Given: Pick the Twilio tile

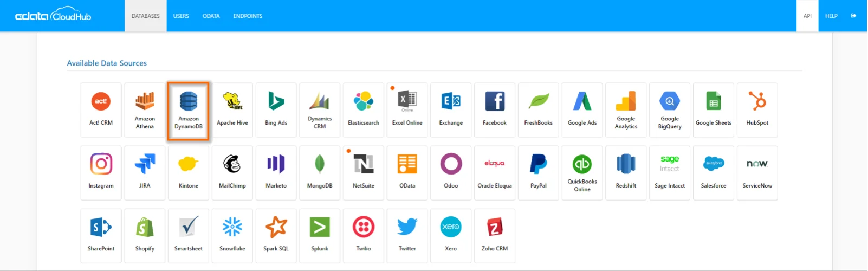Looking at the screenshot, I should [364, 236].
